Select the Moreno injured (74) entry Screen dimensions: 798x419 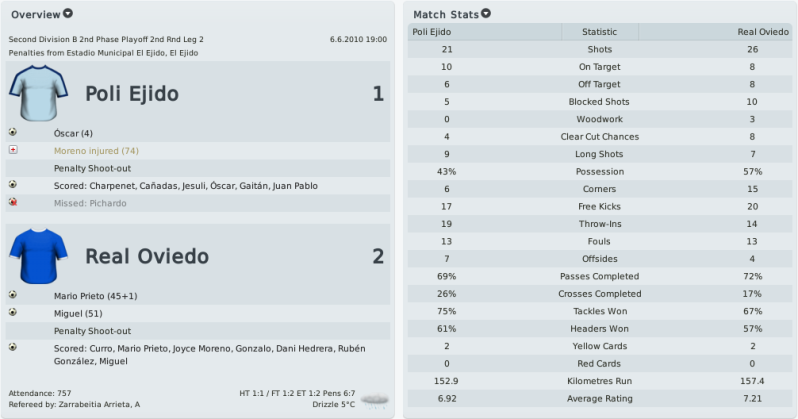coord(96,151)
